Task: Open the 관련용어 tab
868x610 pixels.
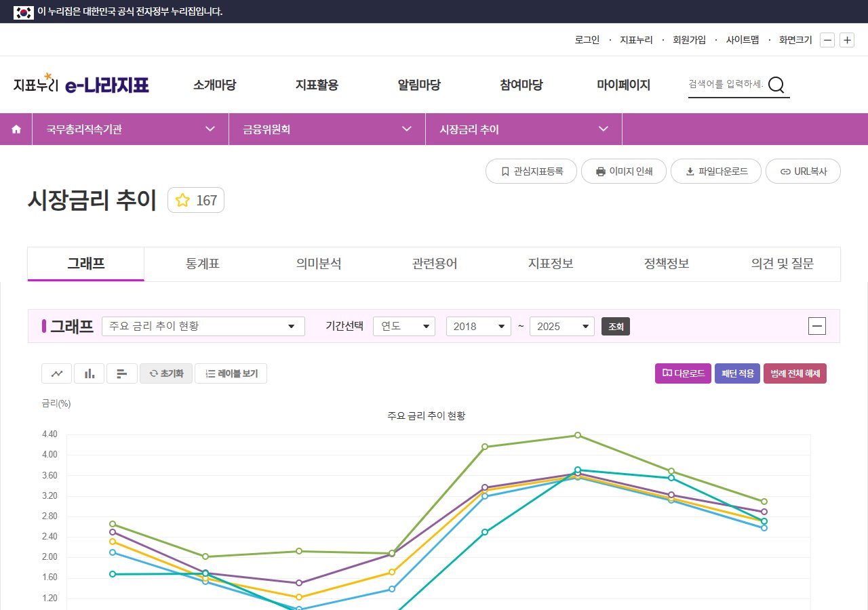Action: tap(435, 264)
